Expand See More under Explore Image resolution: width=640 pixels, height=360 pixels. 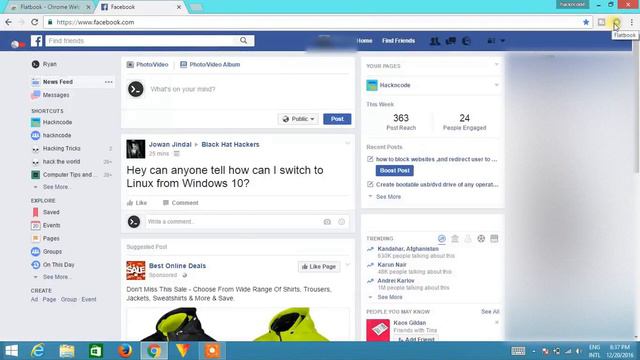(57, 277)
